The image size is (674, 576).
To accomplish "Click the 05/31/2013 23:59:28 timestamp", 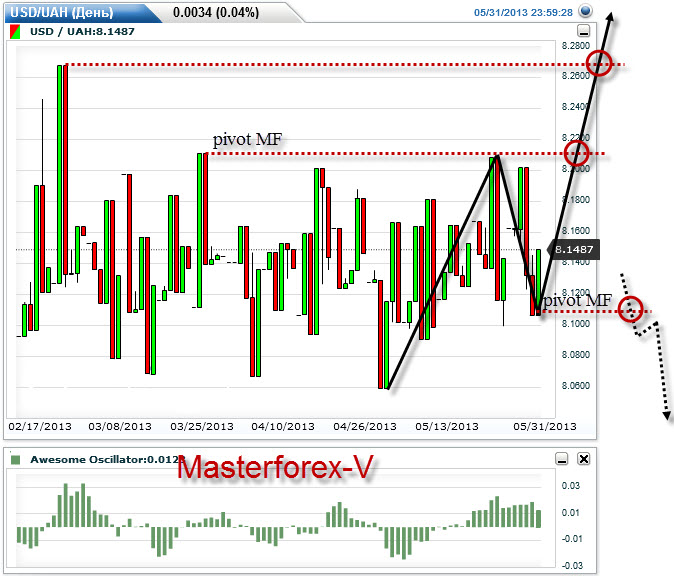I will [x=523, y=12].
